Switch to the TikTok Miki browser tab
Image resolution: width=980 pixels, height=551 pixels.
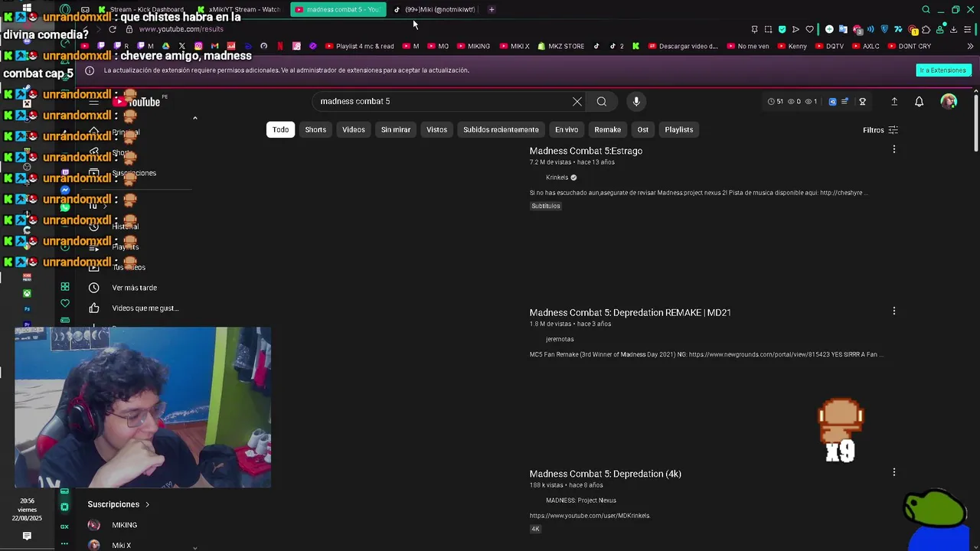434,9
